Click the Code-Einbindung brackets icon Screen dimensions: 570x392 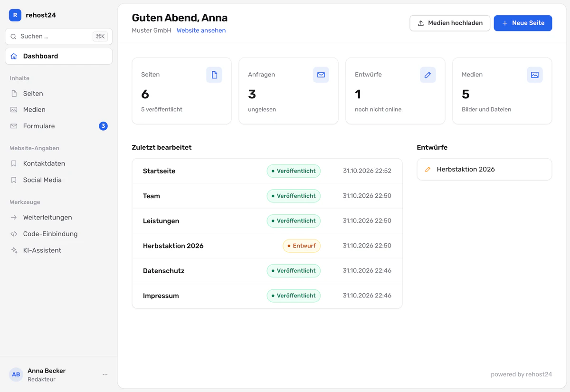coord(14,234)
